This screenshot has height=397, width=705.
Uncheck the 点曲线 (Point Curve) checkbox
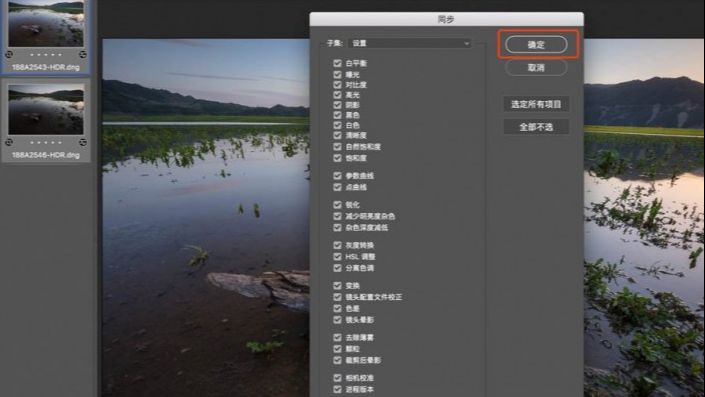click(338, 187)
